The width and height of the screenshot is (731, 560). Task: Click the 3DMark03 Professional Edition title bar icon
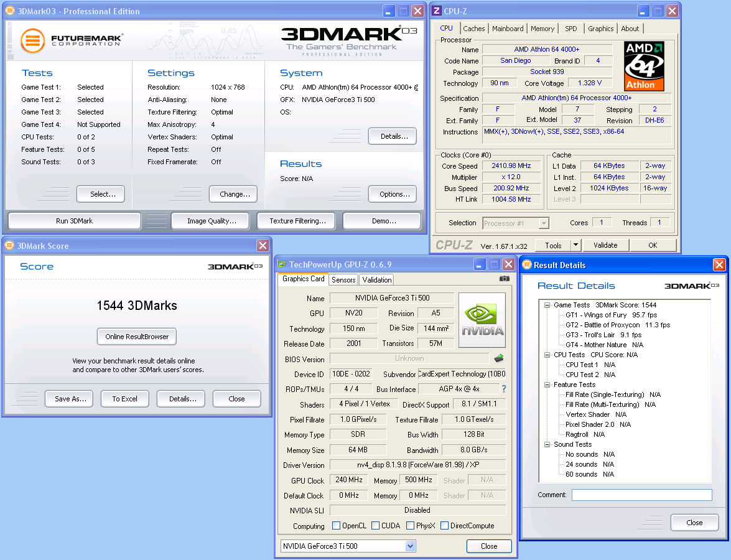coord(9,11)
